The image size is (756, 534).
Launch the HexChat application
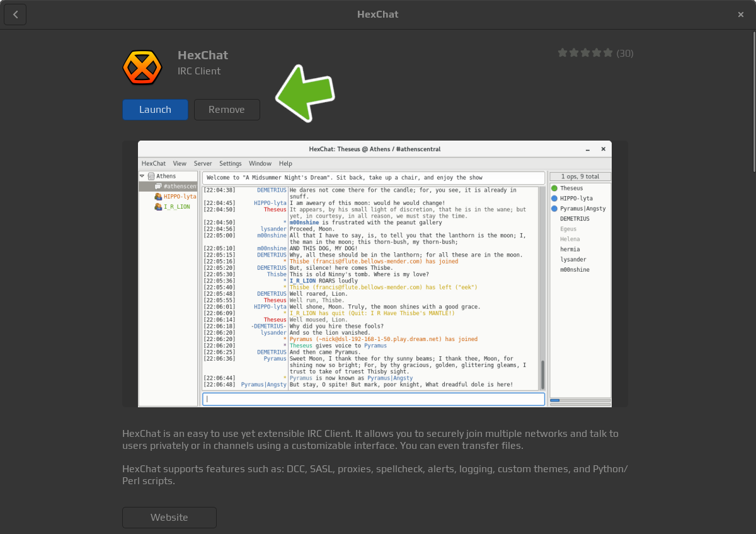(x=155, y=110)
